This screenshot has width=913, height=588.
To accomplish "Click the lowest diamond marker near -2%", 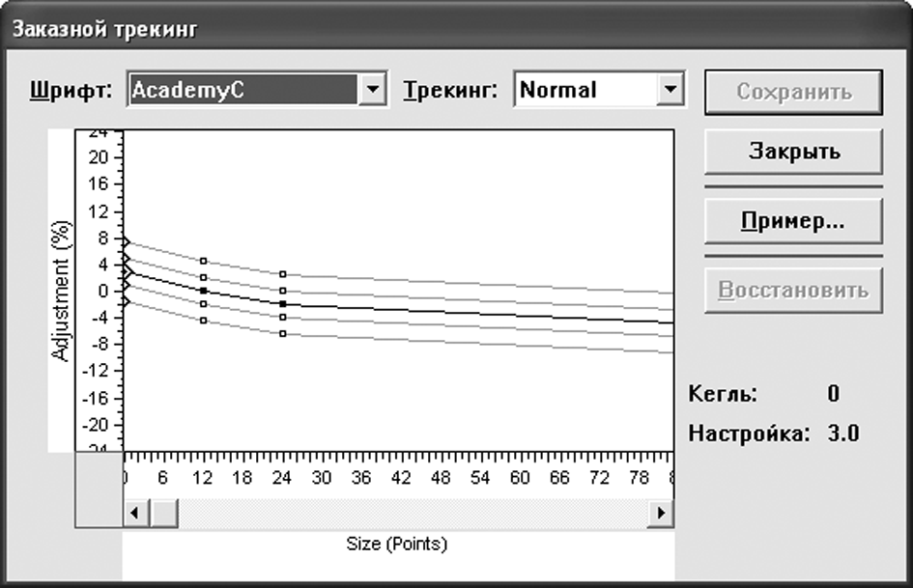I will [127, 301].
